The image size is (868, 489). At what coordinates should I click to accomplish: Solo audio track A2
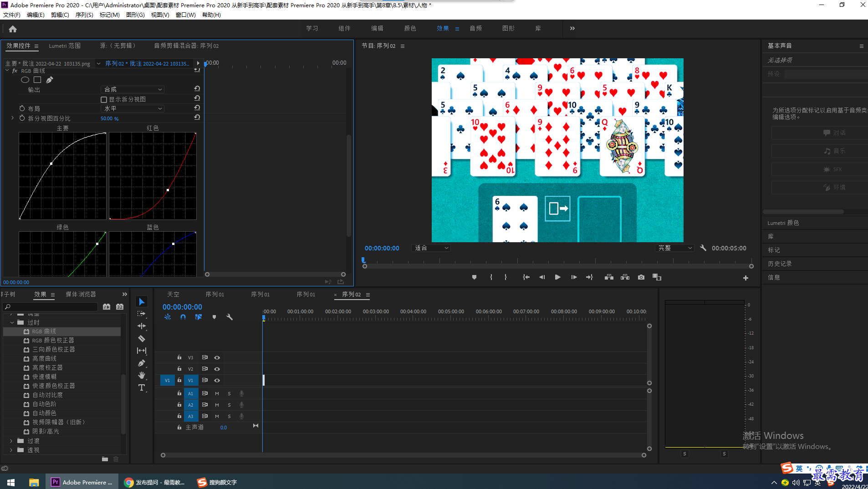pos(229,405)
